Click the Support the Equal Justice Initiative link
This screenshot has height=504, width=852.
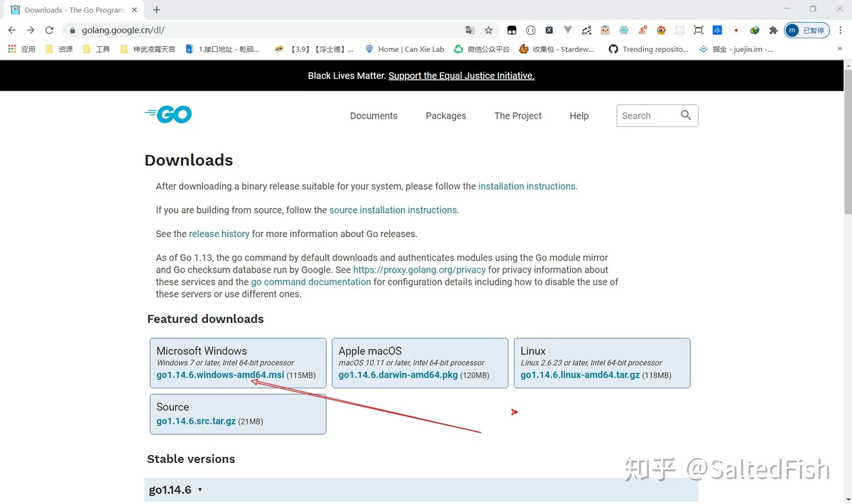pyautogui.click(x=461, y=75)
